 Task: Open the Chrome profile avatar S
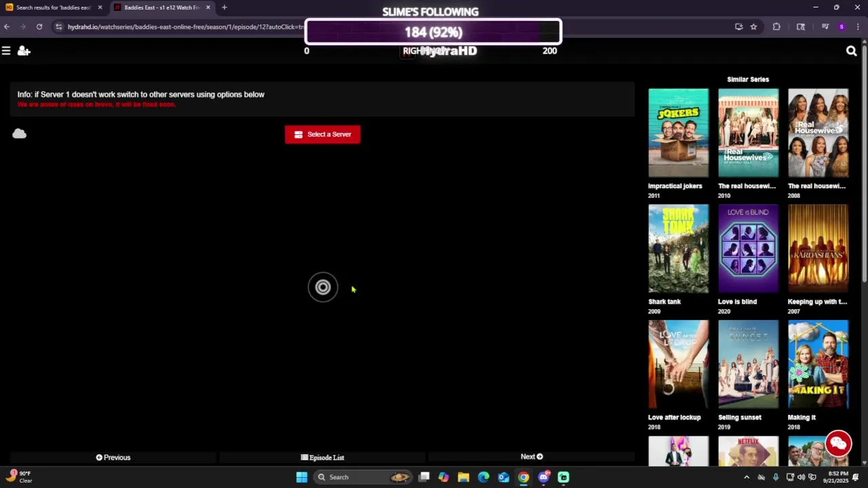pos(842,26)
